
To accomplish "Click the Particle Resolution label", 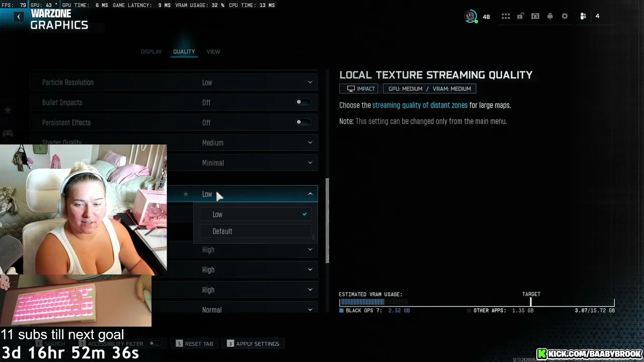I will click(x=68, y=82).
